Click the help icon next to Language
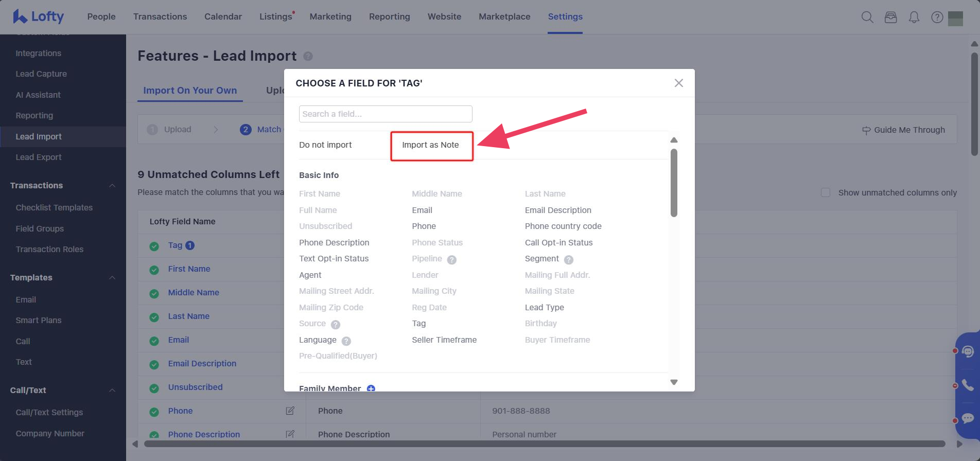Image resolution: width=980 pixels, height=461 pixels. pos(346,341)
